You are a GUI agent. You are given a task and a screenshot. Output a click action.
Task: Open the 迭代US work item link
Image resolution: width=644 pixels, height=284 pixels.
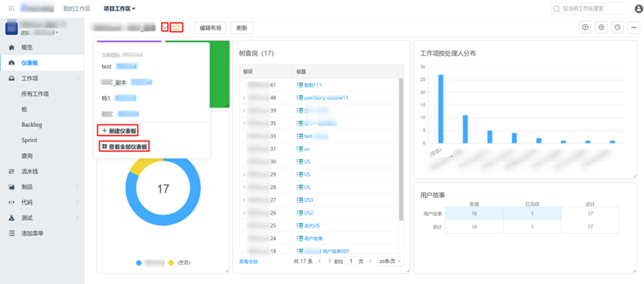(312, 226)
